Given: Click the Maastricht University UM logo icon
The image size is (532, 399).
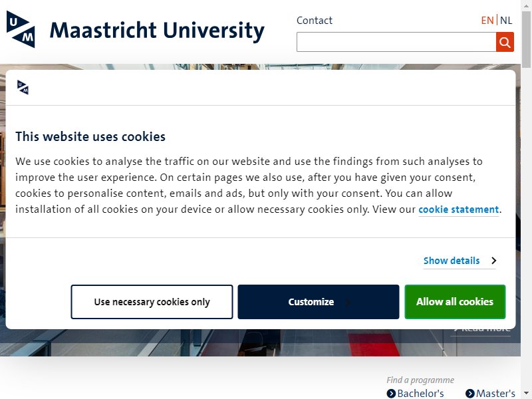Looking at the screenshot, I should [x=21, y=29].
